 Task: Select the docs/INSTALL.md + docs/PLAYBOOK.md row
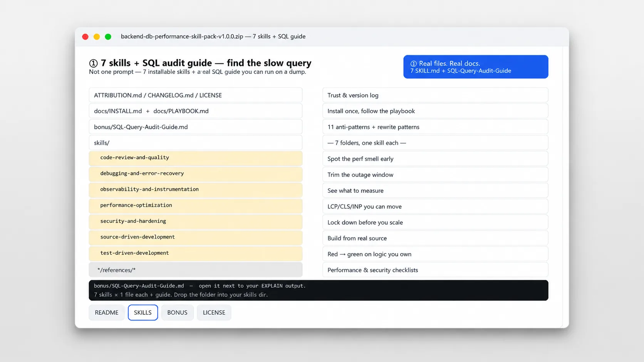pos(196,111)
